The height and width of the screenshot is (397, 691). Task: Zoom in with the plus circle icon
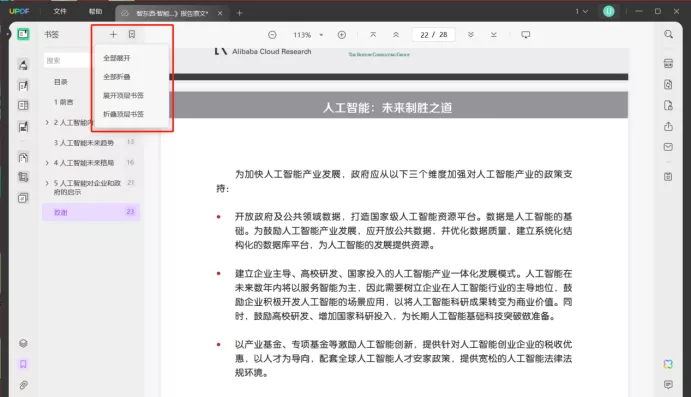[x=342, y=35]
